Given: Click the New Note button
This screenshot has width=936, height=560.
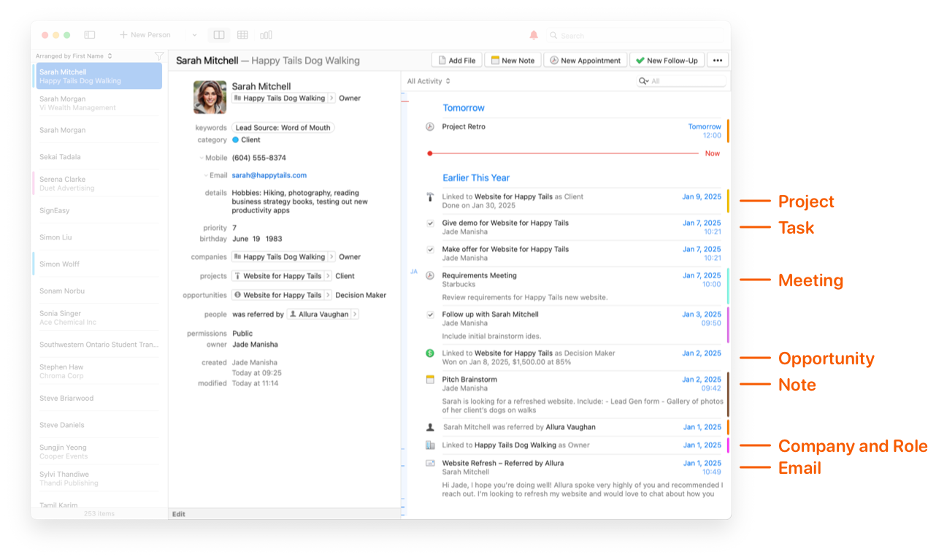Looking at the screenshot, I should tap(513, 61).
